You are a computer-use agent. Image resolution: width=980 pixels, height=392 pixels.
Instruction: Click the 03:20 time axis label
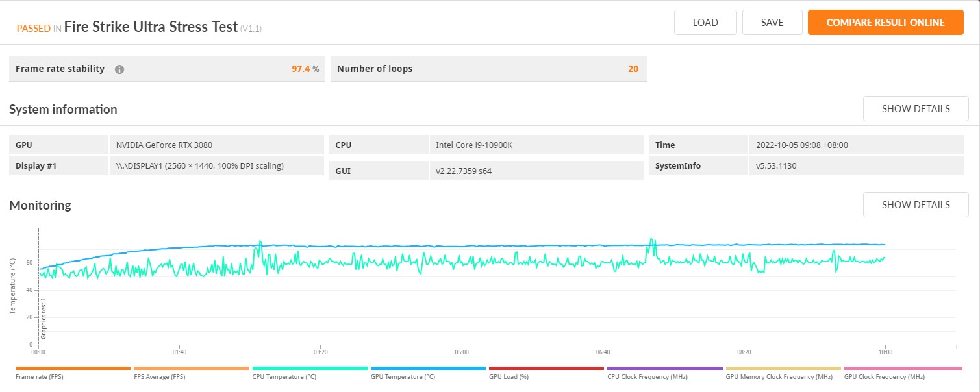[x=321, y=352]
